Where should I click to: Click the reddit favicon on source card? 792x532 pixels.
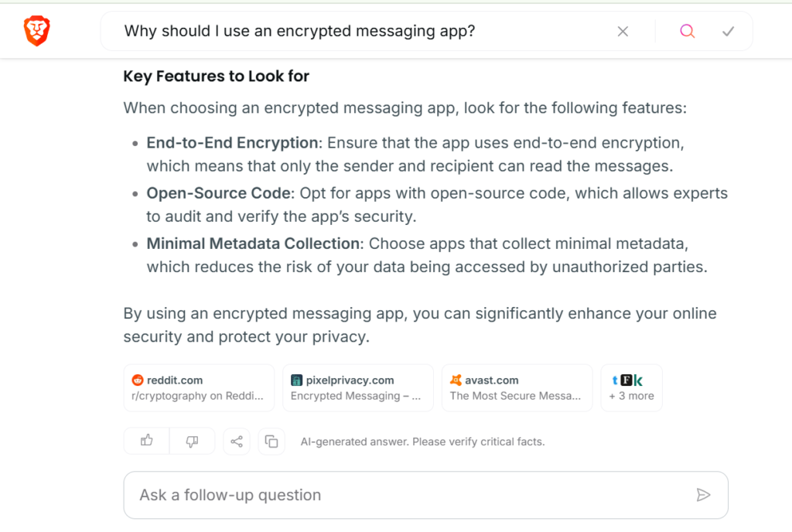(138, 380)
